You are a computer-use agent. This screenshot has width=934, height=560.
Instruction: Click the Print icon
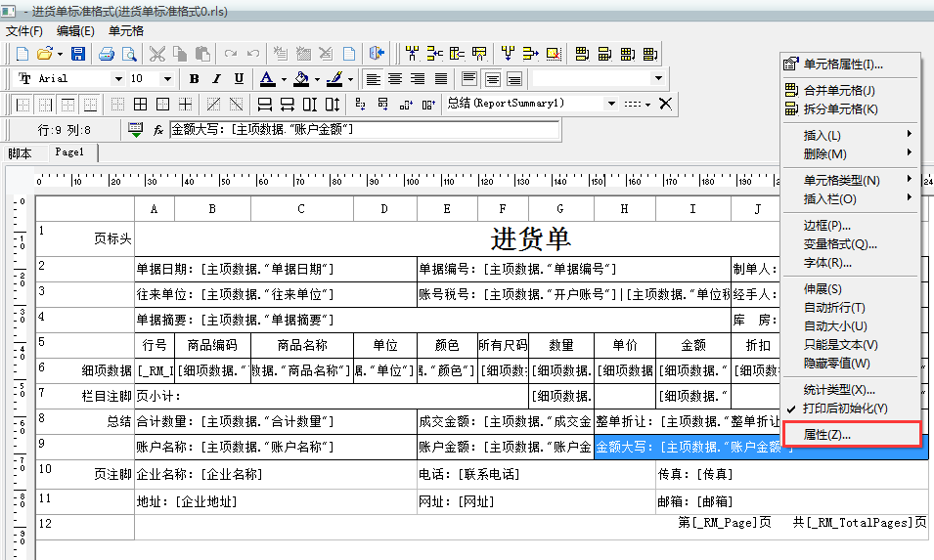pos(105,53)
